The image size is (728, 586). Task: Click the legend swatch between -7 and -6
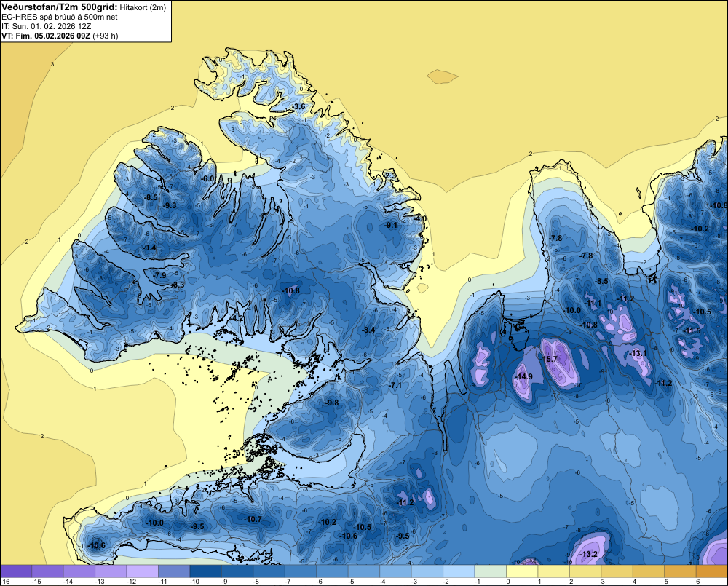(301, 571)
